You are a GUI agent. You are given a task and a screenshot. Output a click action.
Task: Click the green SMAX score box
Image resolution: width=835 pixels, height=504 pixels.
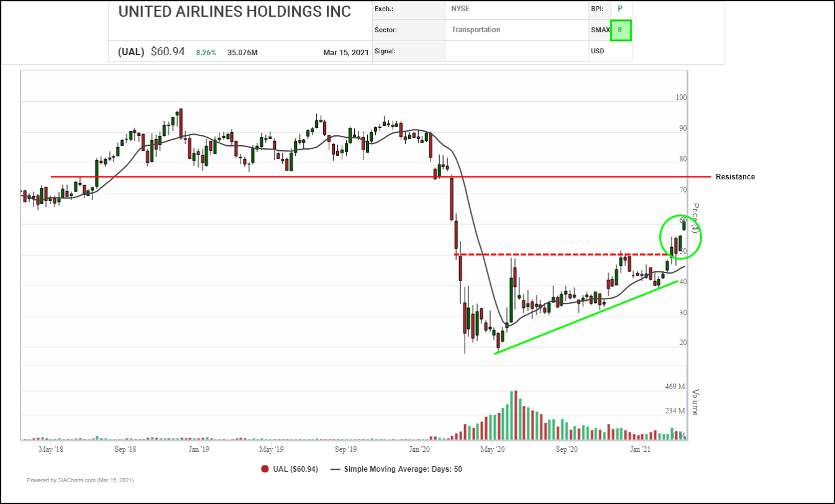tap(620, 30)
